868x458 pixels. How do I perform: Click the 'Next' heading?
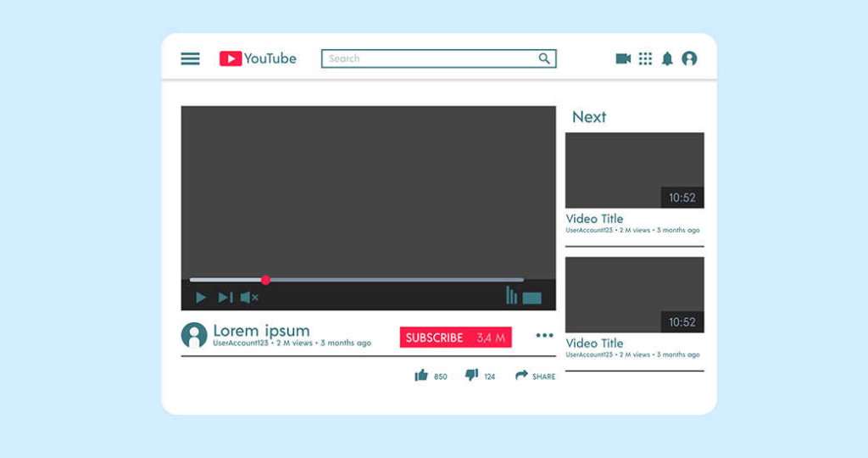click(x=589, y=117)
